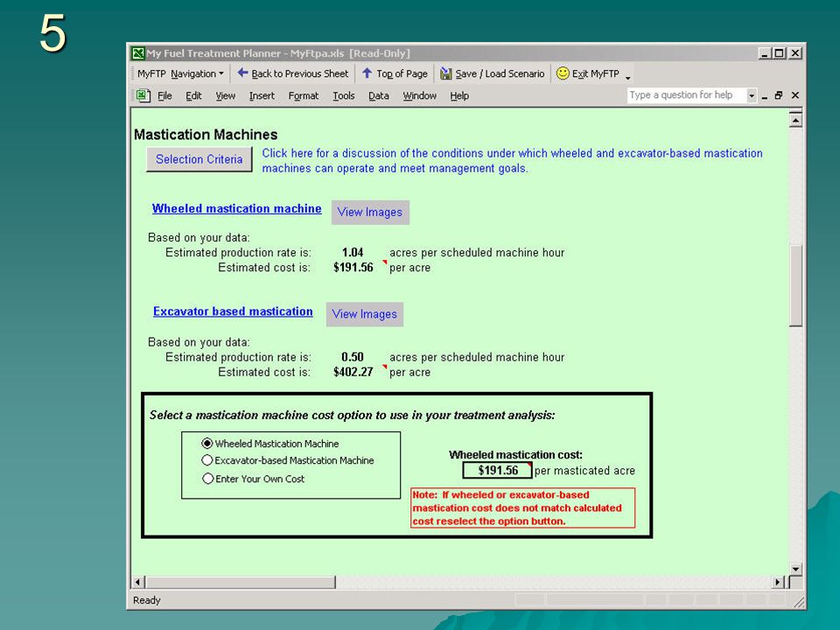Open the Edit menu
Image resolution: width=840 pixels, height=630 pixels.
pos(193,96)
